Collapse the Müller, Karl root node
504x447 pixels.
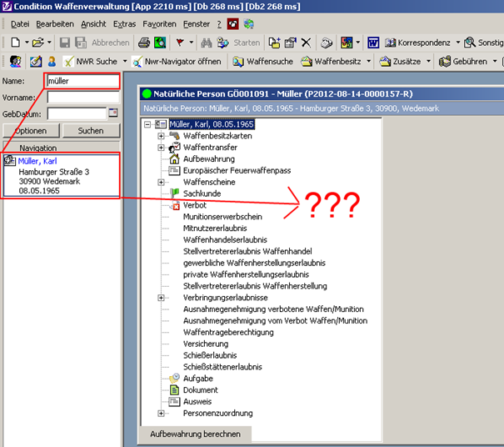(147, 124)
